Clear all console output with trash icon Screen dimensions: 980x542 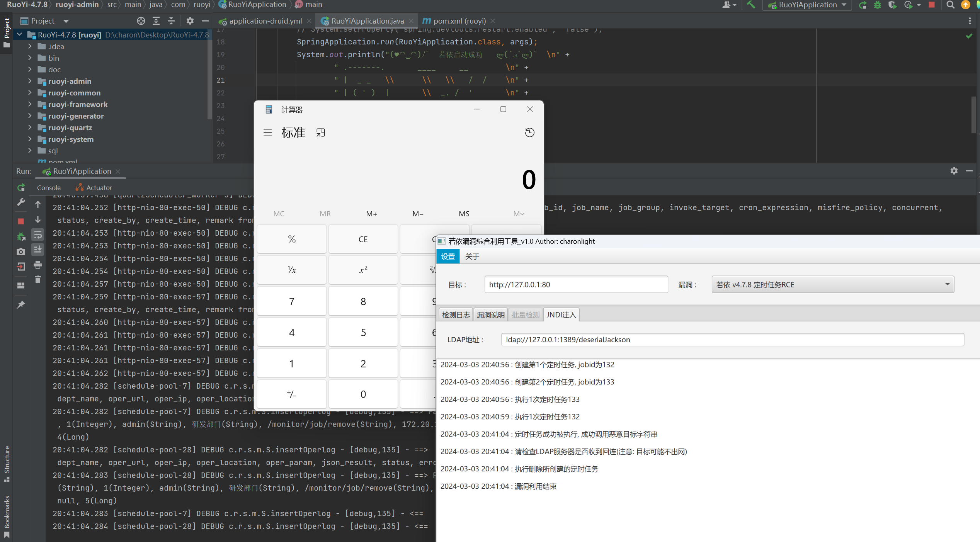coord(38,279)
